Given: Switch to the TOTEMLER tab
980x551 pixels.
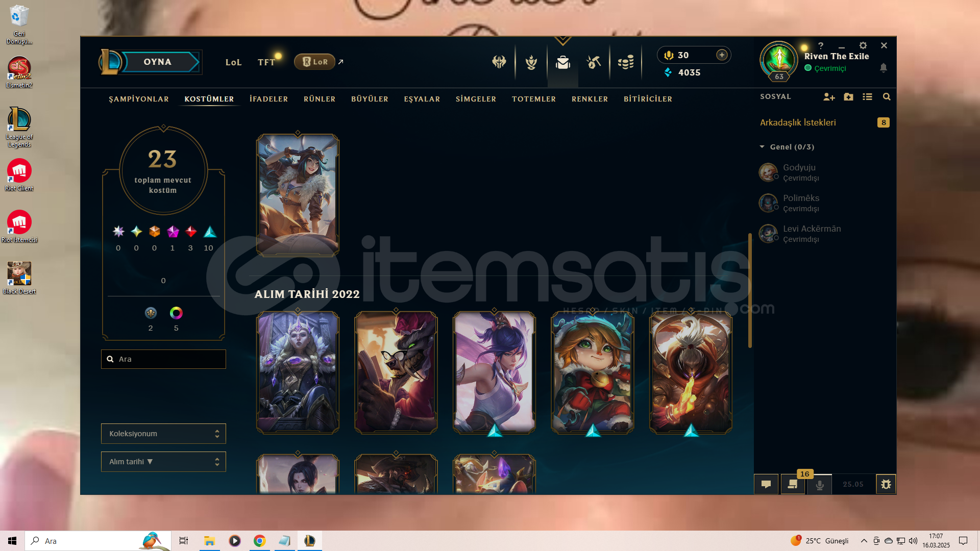Looking at the screenshot, I should pyautogui.click(x=534, y=99).
